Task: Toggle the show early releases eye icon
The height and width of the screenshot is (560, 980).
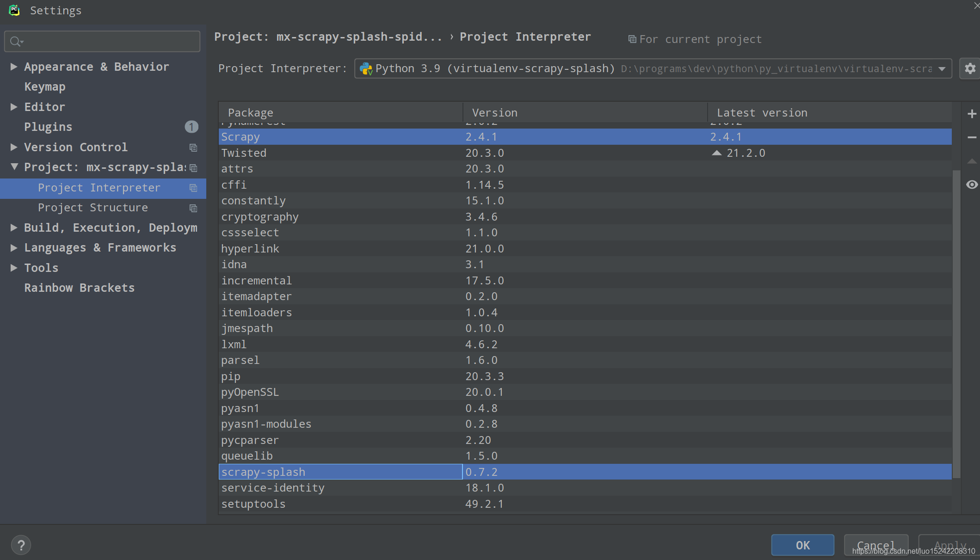Action: point(972,185)
